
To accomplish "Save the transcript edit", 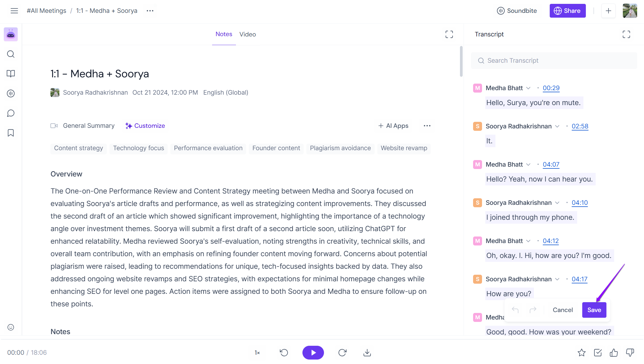I will point(594,310).
